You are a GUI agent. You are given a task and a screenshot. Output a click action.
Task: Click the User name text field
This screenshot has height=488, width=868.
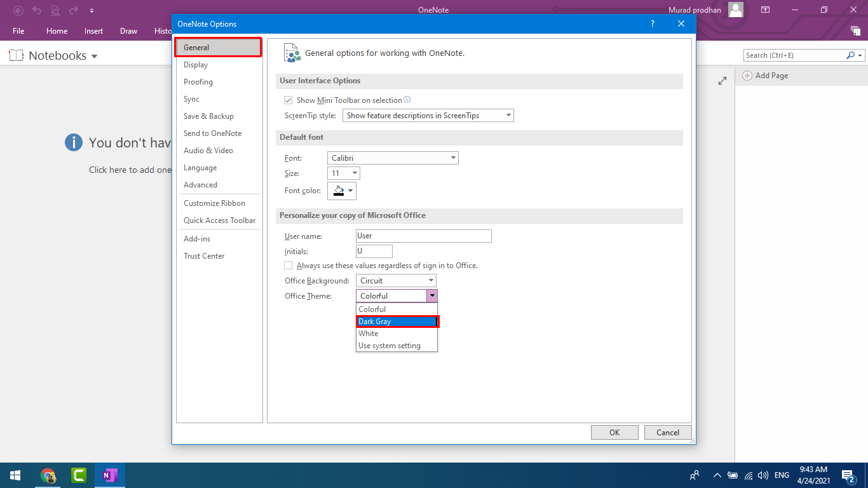424,236
